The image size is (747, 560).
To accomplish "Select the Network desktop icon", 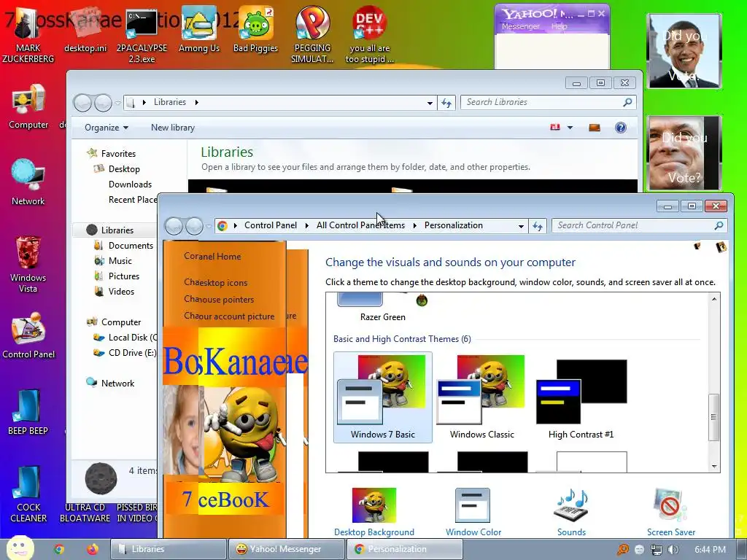I will tap(28, 182).
